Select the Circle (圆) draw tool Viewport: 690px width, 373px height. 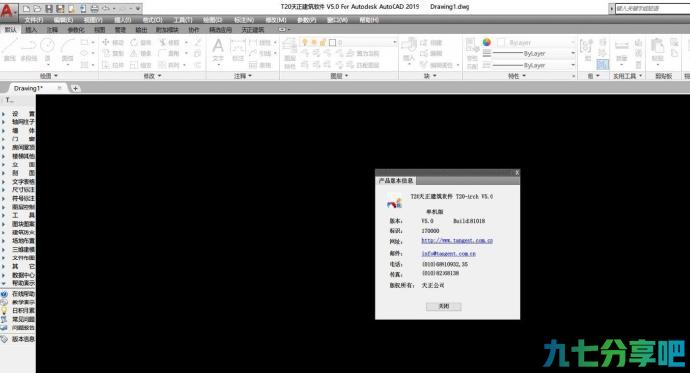pos(48,50)
